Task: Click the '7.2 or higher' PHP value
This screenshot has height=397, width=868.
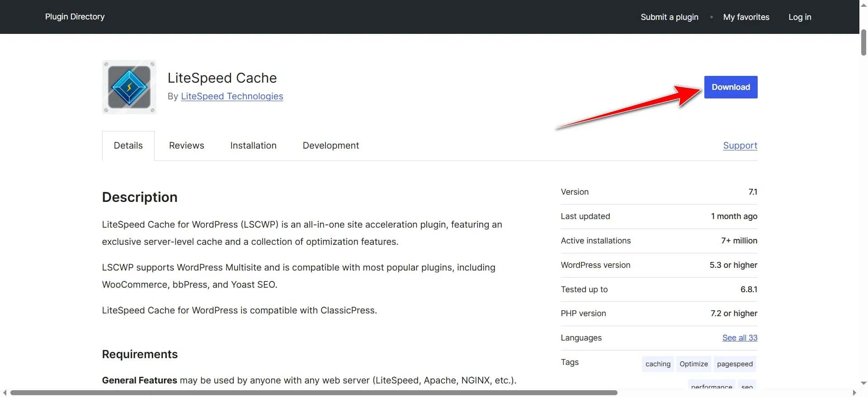Action: pos(734,313)
